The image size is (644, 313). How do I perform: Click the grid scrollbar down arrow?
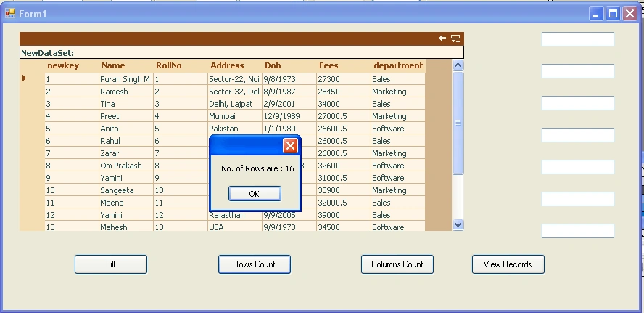click(458, 224)
